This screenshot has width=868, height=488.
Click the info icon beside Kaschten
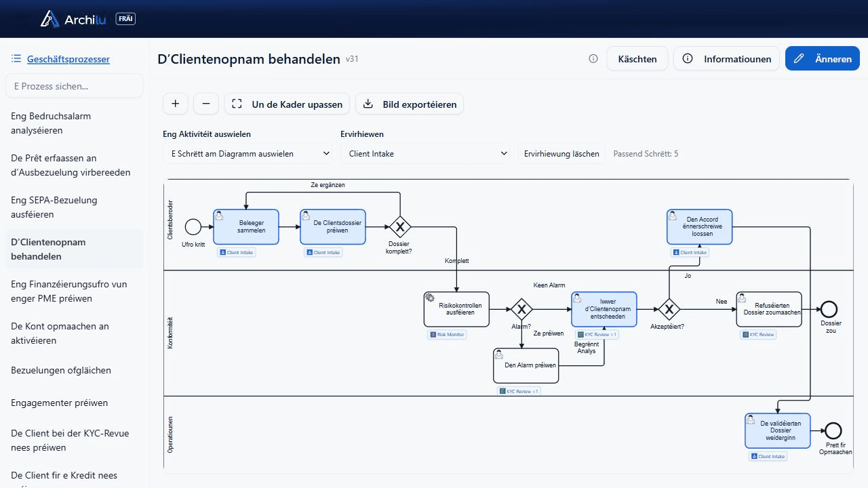pyautogui.click(x=593, y=59)
